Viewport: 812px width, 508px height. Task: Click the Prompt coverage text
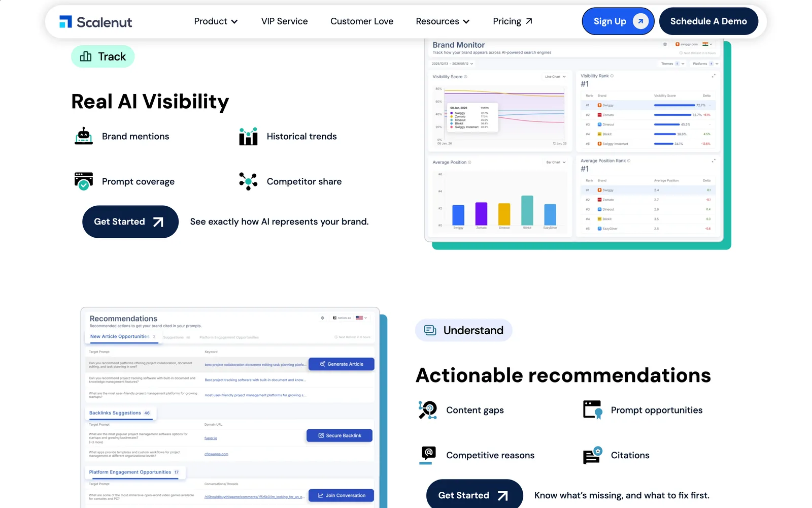[x=138, y=181]
